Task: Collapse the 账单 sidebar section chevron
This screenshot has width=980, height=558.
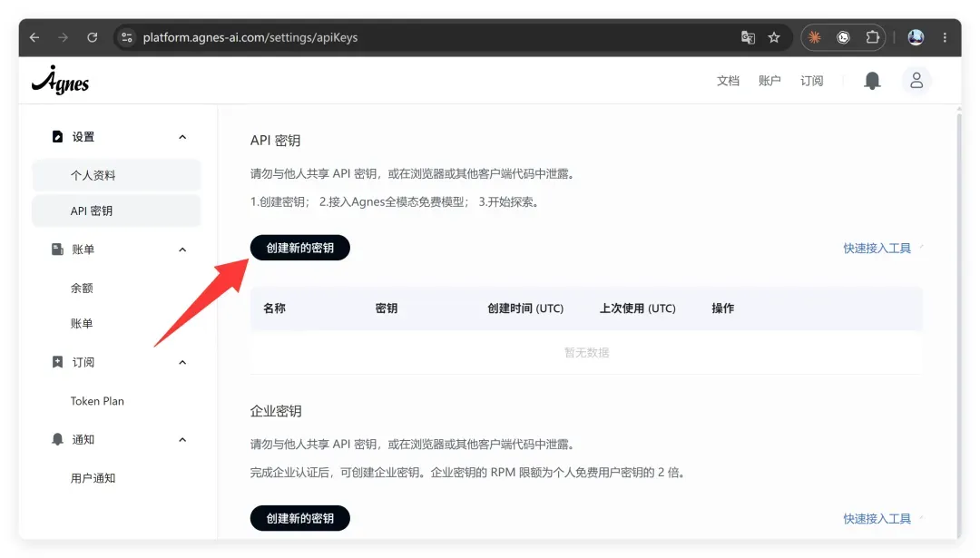Action: [x=182, y=250]
